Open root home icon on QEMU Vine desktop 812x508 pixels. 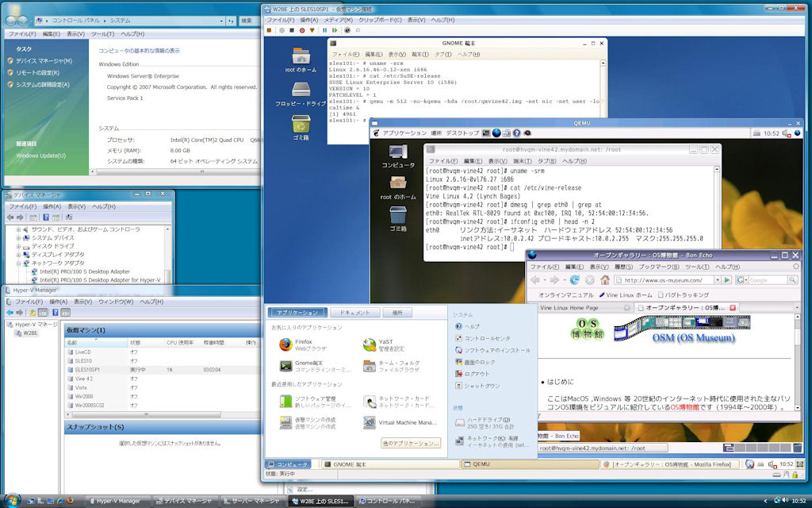coord(398,183)
